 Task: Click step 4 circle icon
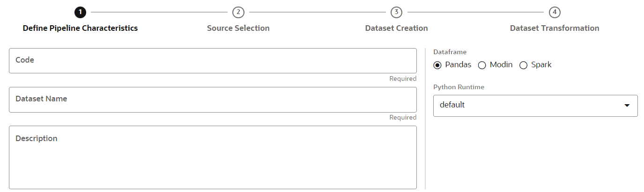coord(554,12)
